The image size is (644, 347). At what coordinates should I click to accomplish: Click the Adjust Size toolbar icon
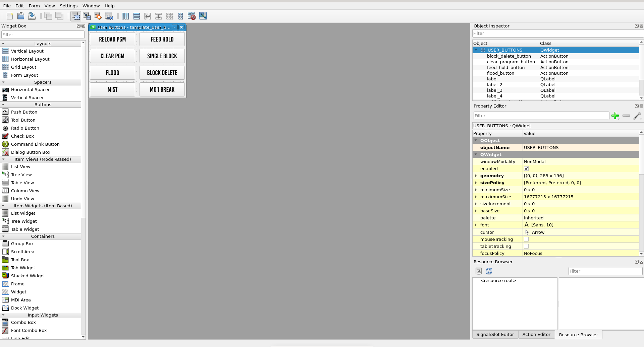tap(203, 16)
